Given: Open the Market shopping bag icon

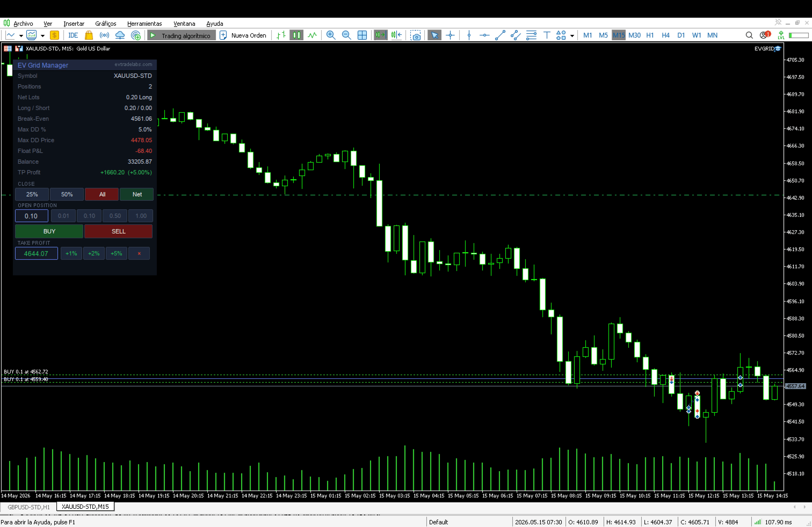Looking at the screenshot, I should (89, 35).
